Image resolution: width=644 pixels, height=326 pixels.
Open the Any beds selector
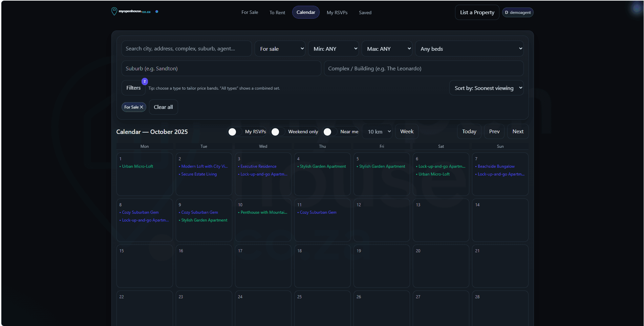[469, 48]
